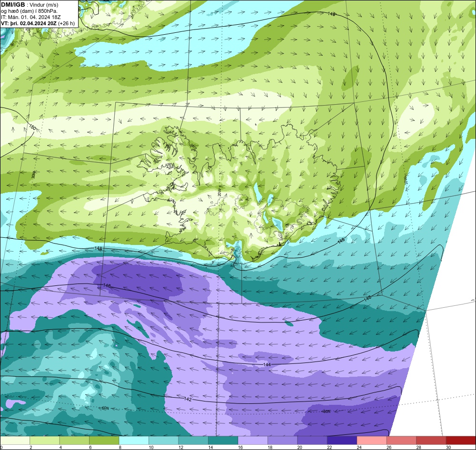Click the left "60N" latitude label

(105, 408)
